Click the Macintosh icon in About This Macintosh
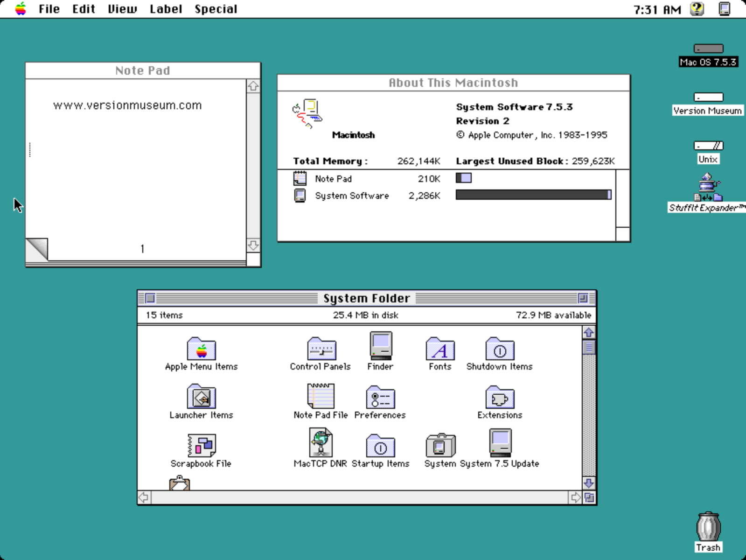The height and width of the screenshot is (560, 746). [307, 113]
